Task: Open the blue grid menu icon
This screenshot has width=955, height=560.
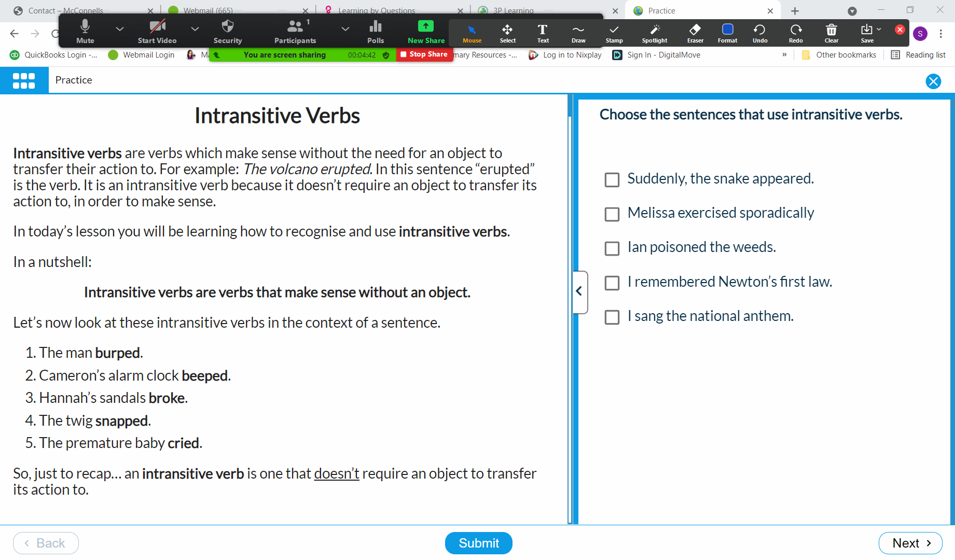Action: click(24, 80)
